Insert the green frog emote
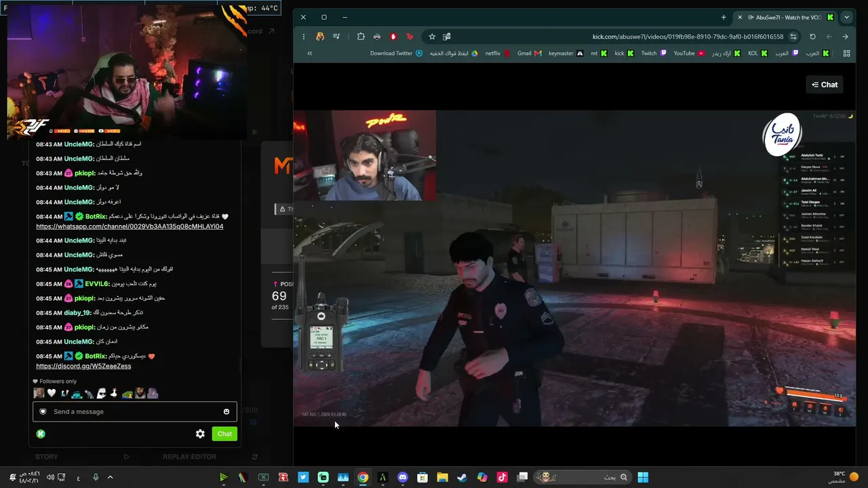 (x=127, y=393)
